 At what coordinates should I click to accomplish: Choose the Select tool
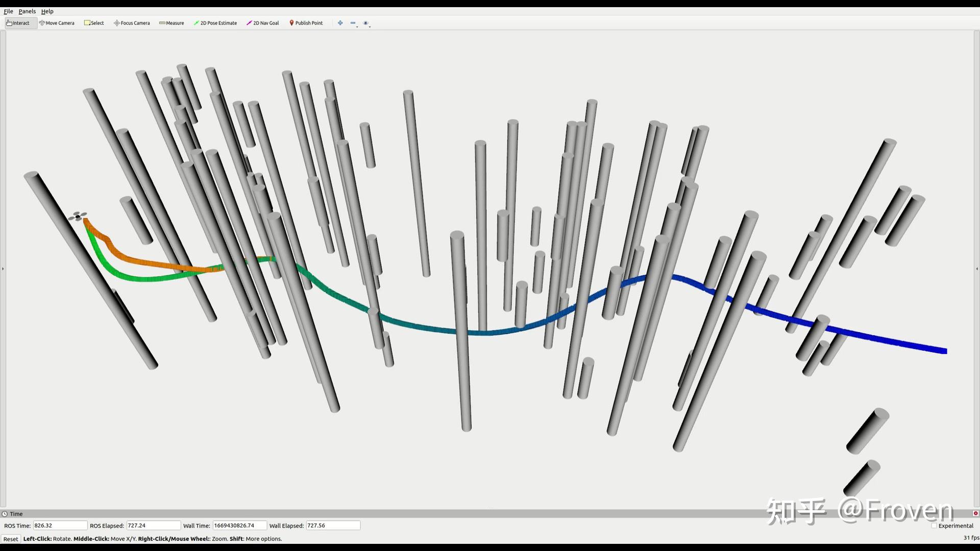[x=94, y=23]
